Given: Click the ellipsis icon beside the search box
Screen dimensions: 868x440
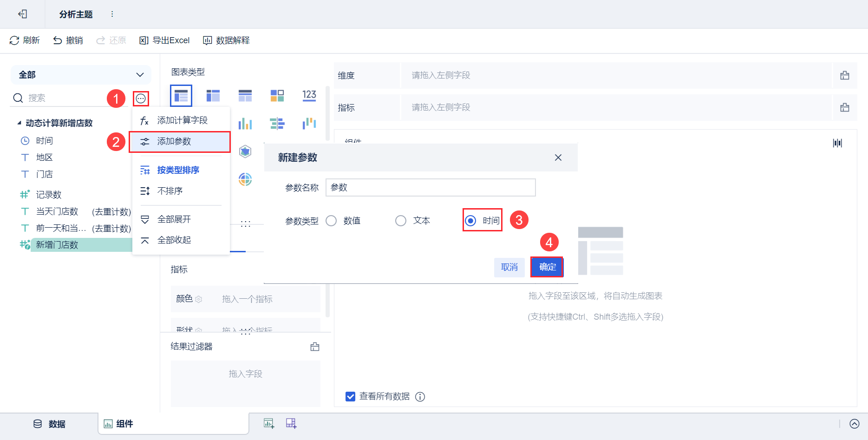Looking at the screenshot, I should (x=141, y=99).
